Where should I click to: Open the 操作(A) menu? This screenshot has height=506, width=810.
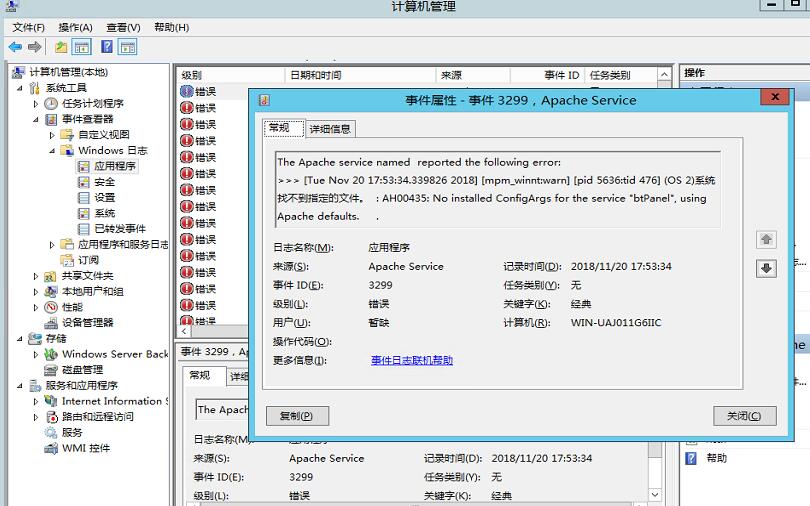point(75,27)
